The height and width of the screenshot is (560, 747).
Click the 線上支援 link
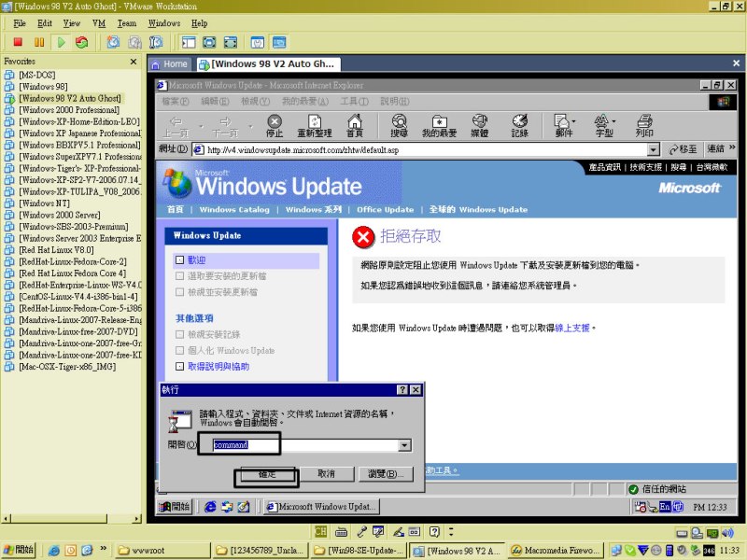point(572,328)
